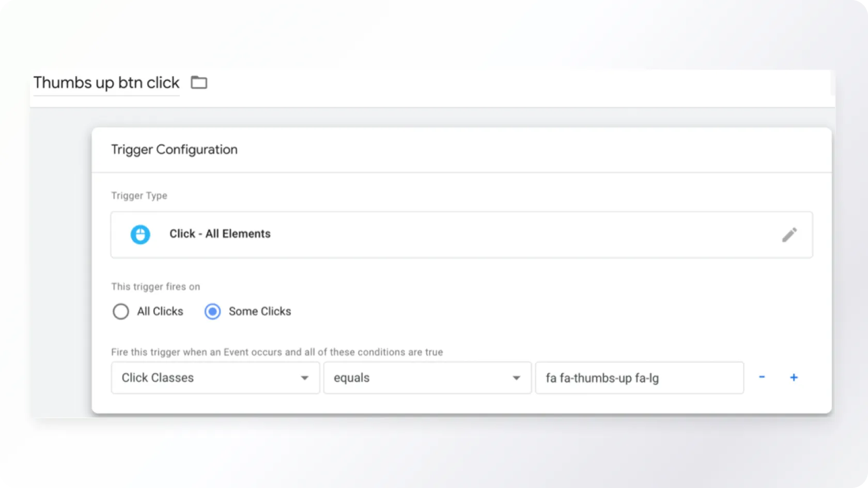This screenshot has height=488, width=868.
Task: Click the 'This trigger fires on' label
Action: click(156, 287)
